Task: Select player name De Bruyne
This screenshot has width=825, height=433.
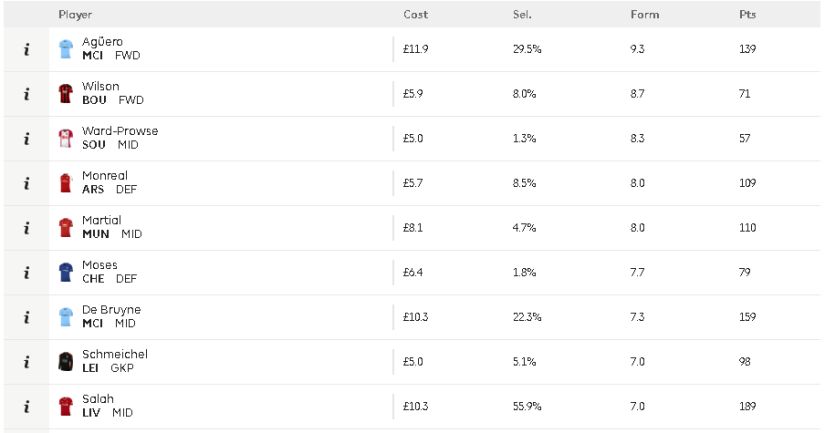Action: click(x=112, y=309)
